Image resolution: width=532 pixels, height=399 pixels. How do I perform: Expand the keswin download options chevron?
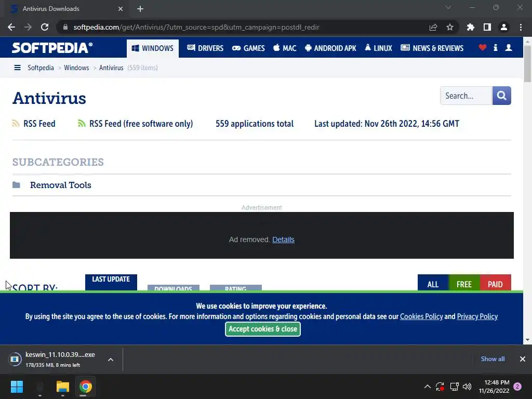[x=111, y=360]
